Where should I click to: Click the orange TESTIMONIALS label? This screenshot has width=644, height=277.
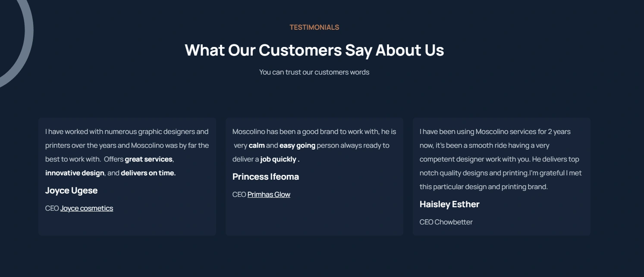coord(314,28)
